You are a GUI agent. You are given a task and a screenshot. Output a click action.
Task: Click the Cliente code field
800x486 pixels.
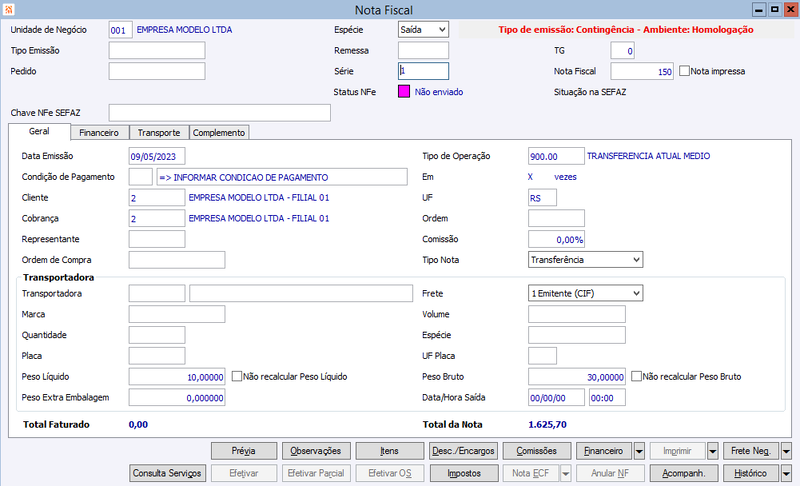[x=157, y=197]
